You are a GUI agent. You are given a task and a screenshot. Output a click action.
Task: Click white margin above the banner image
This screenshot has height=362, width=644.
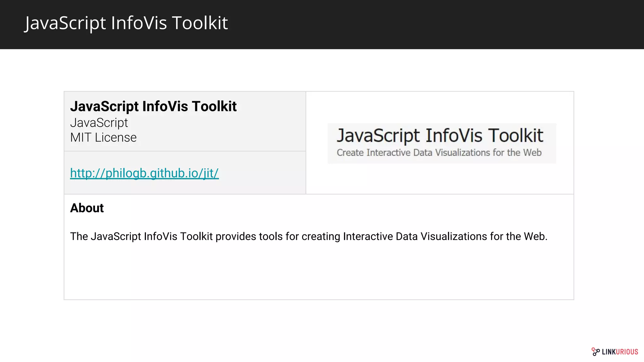pyautogui.click(x=440, y=107)
